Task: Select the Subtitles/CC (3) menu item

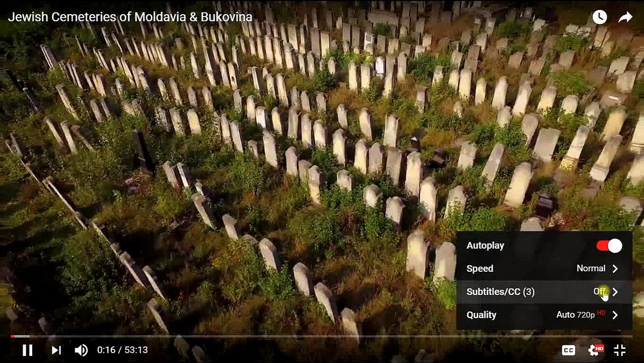Action: 544,292
